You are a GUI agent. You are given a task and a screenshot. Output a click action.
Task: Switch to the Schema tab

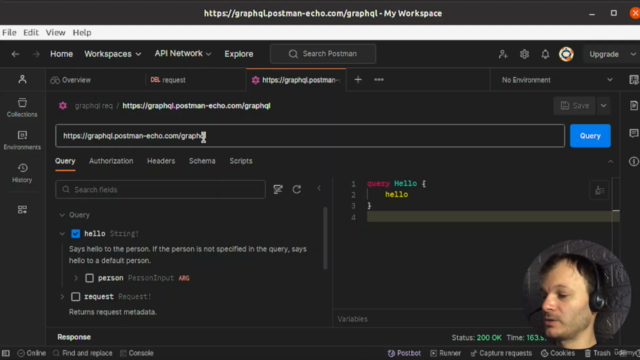pos(202,161)
